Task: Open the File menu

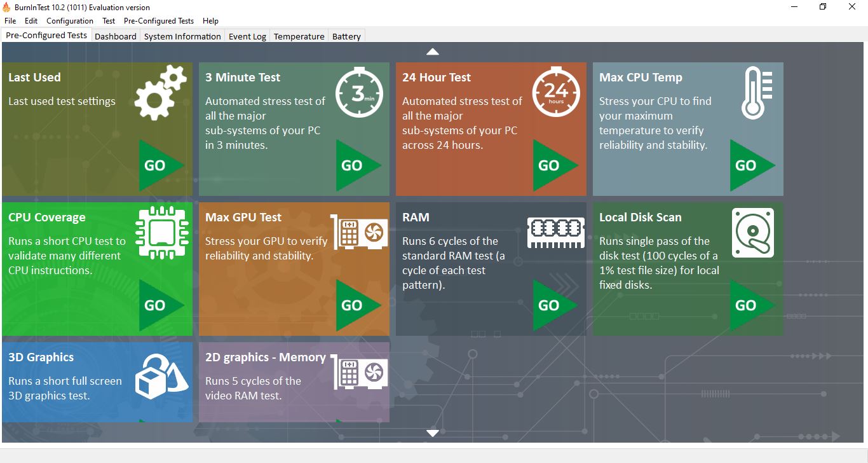Action: coord(10,21)
